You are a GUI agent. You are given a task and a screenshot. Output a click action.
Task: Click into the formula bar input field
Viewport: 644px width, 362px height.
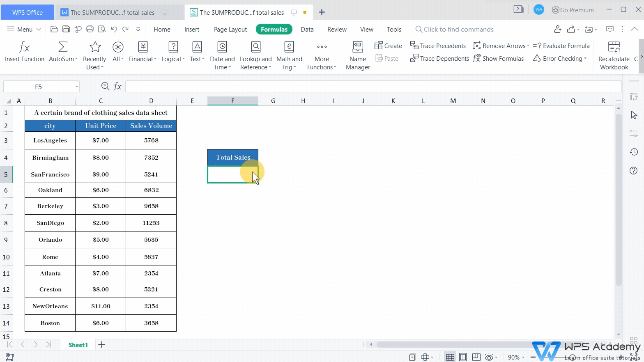pos(373,87)
